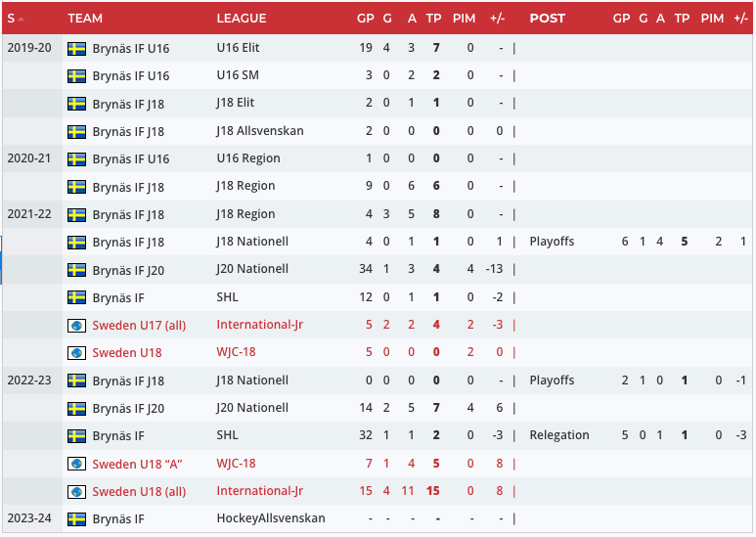
Task: Click the flag in the 2020-21 U16 Region row
Action: tap(76, 158)
